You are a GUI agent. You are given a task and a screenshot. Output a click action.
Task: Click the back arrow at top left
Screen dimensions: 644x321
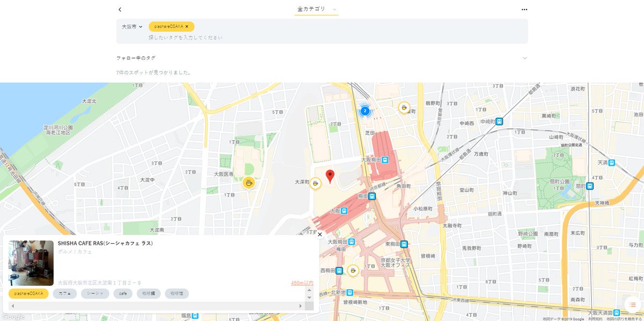[120, 9]
